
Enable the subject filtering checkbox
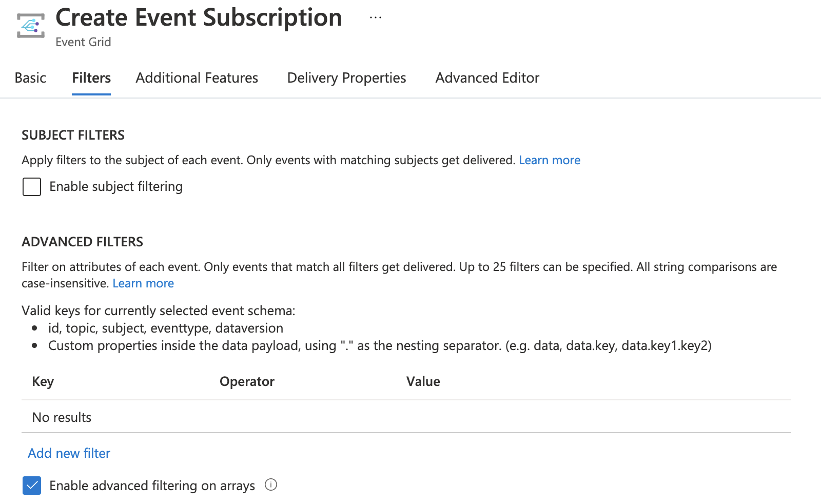tap(32, 187)
